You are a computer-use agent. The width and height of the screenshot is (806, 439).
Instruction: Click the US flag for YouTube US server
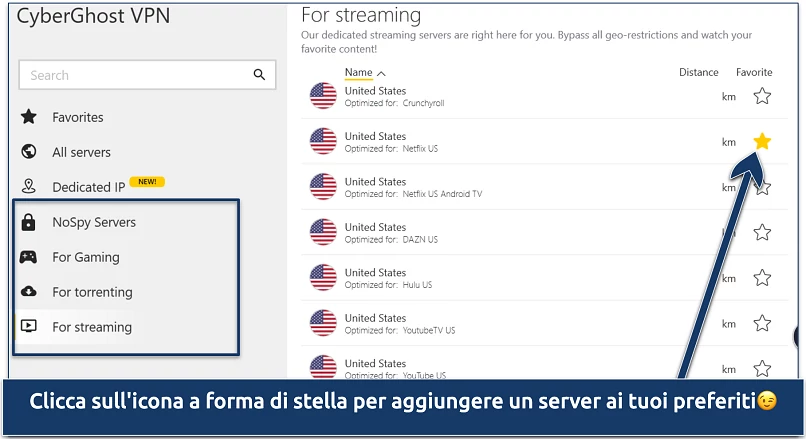coord(323,367)
